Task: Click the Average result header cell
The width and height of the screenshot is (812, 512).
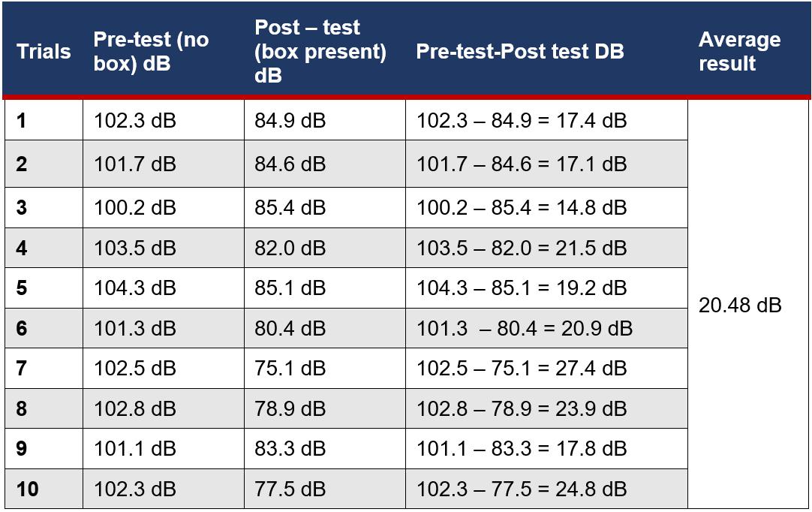Action: point(748,51)
